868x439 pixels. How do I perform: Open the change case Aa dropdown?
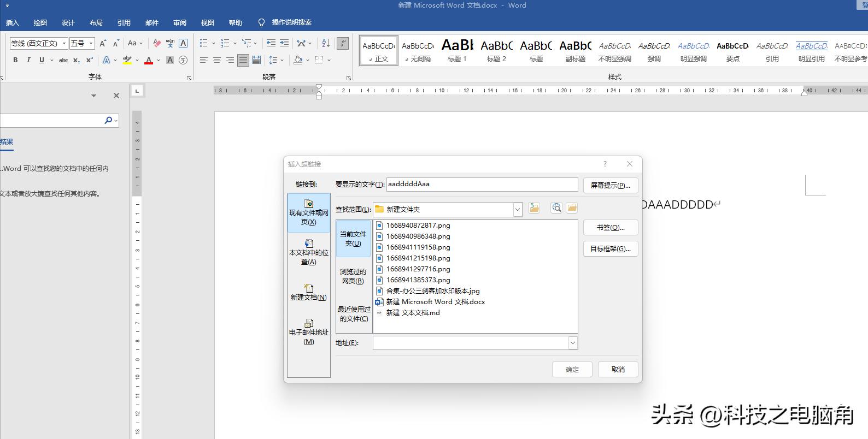pyautogui.click(x=135, y=43)
